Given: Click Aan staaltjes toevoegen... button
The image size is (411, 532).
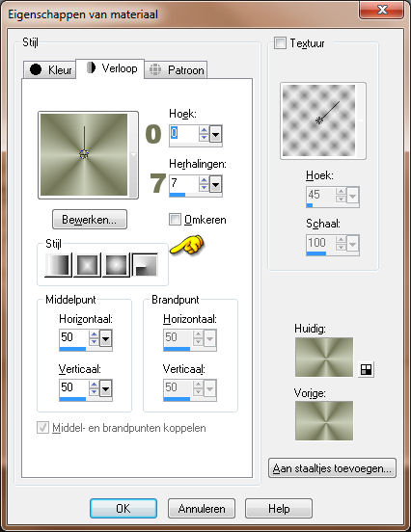Looking at the screenshot, I should [x=332, y=467].
